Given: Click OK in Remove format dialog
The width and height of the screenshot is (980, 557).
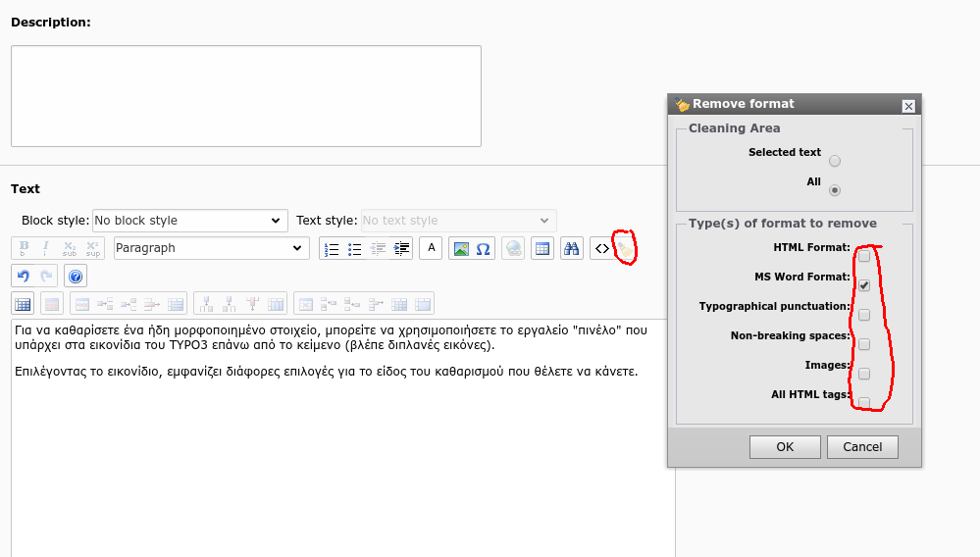Looking at the screenshot, I should [x=785, y=447].
